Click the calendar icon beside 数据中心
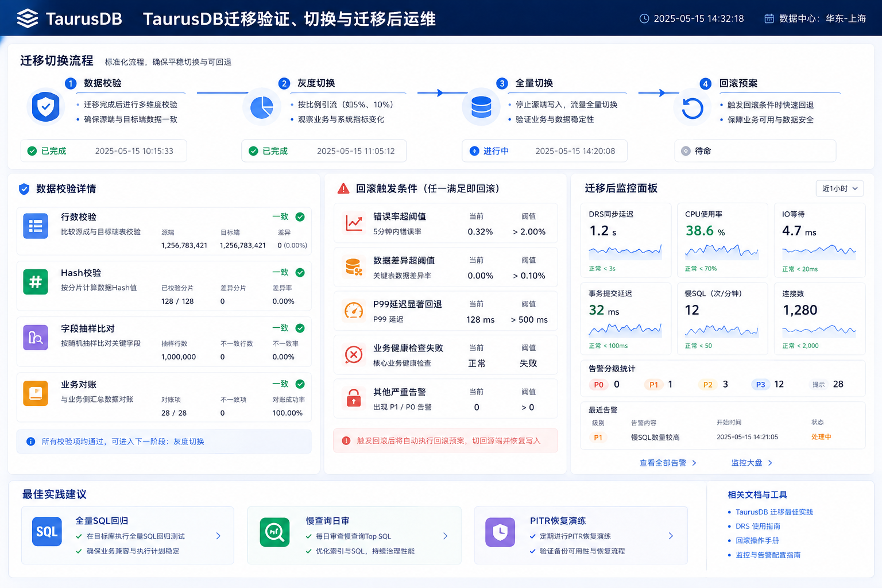 pos(769,18)
